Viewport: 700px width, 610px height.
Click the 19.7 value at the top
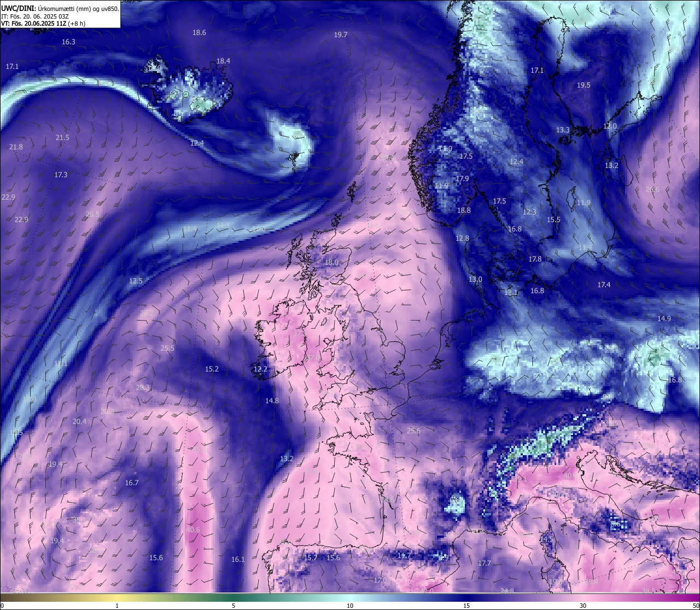point(341,35)
